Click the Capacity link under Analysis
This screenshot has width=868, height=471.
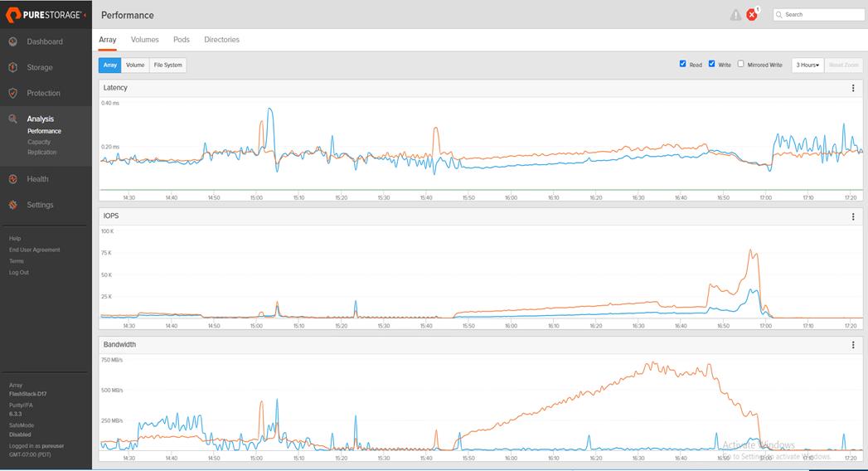coord(39,142)
